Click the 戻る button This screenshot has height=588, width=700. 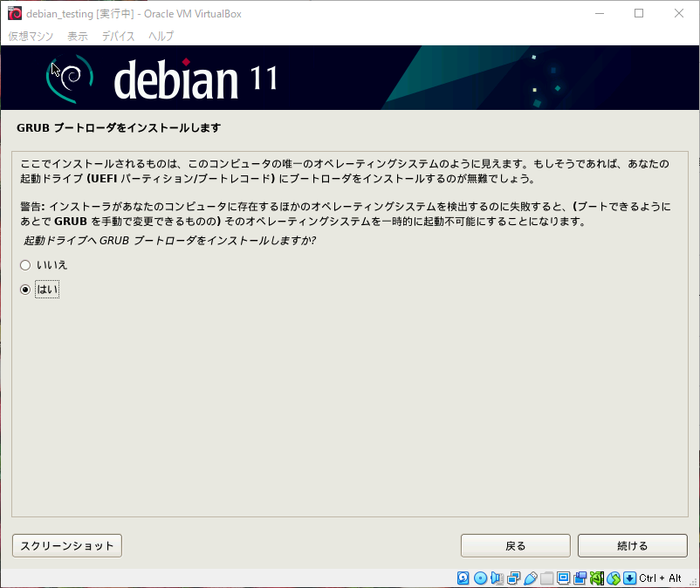(516, 545)
